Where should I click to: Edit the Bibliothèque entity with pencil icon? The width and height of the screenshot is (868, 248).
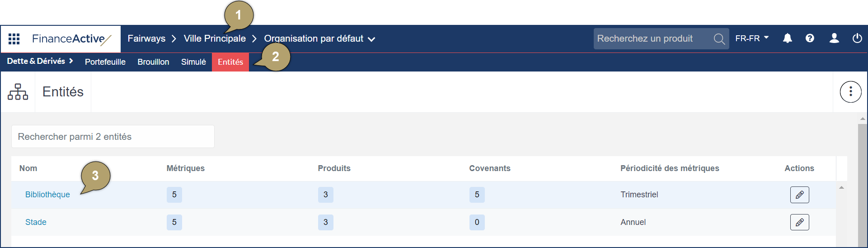tap(799, 195)
